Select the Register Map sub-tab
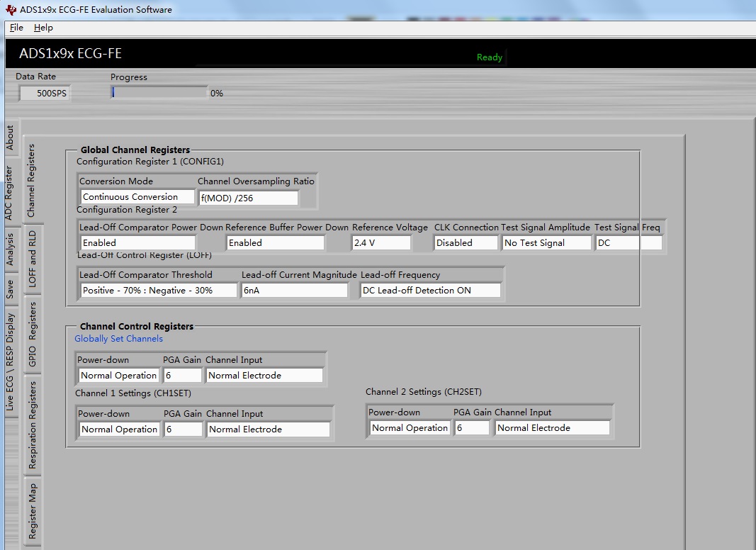 33,511
